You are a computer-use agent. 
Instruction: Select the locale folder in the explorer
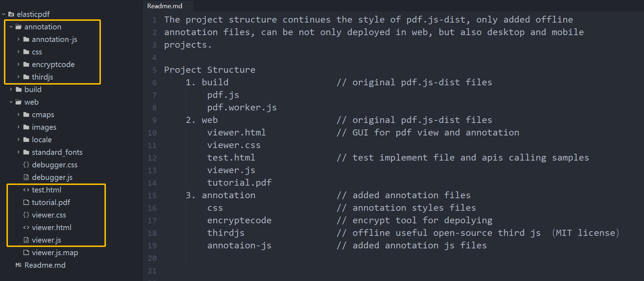point(26,139)
